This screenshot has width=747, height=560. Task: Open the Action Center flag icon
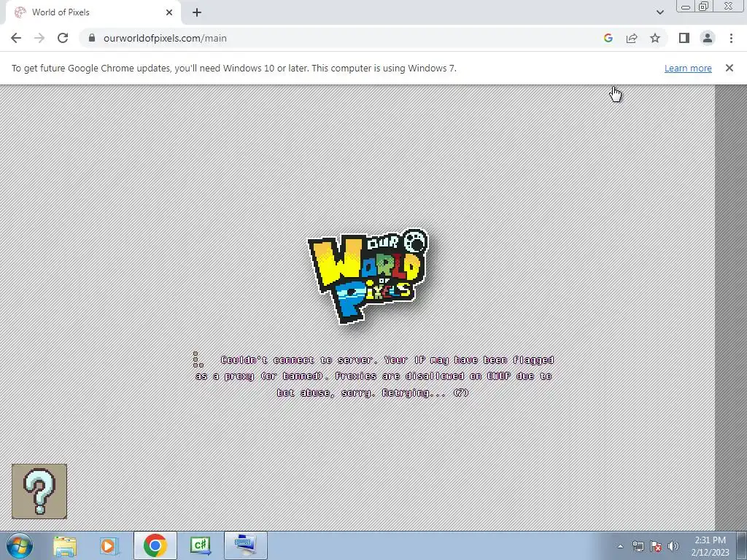[x=656, y=546]
